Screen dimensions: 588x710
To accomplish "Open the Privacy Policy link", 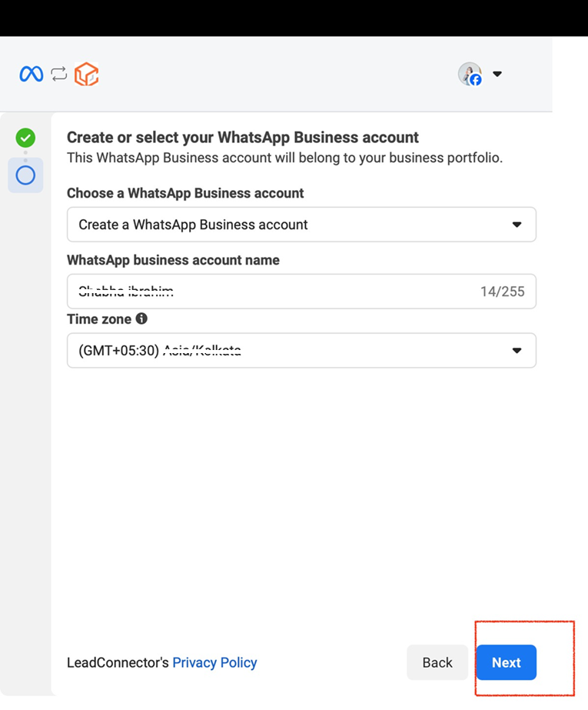I will [x=214, y=662].
